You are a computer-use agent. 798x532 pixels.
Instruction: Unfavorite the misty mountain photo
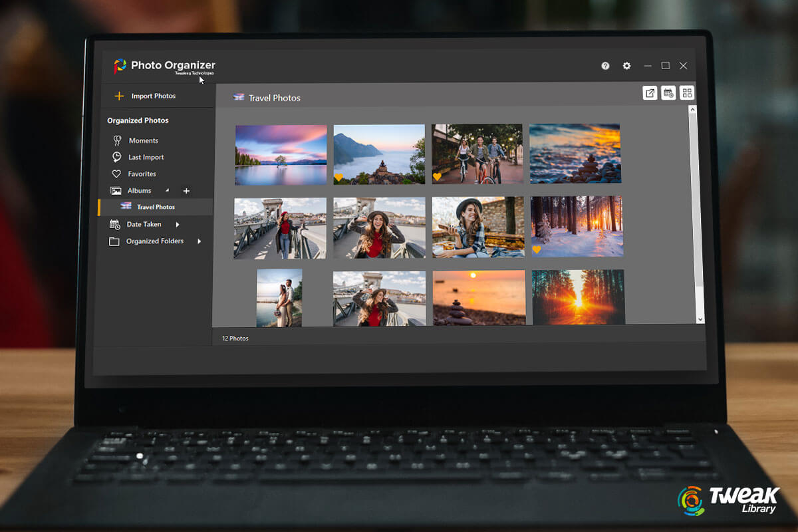point(338,176)
